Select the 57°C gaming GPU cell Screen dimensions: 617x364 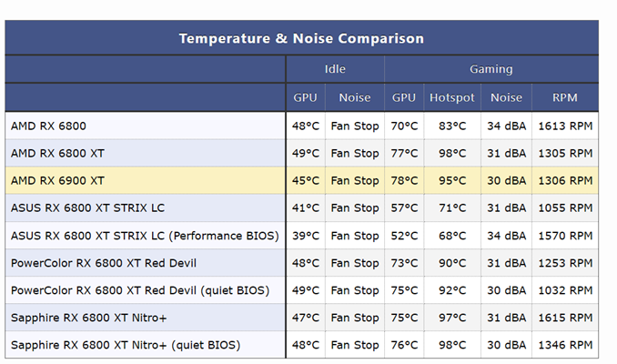pyautogui.click(x=404, y=207)
